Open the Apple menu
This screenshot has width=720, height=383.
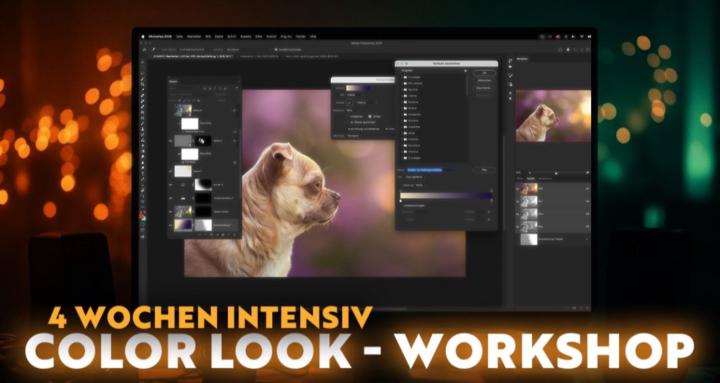tap(143, 36)
